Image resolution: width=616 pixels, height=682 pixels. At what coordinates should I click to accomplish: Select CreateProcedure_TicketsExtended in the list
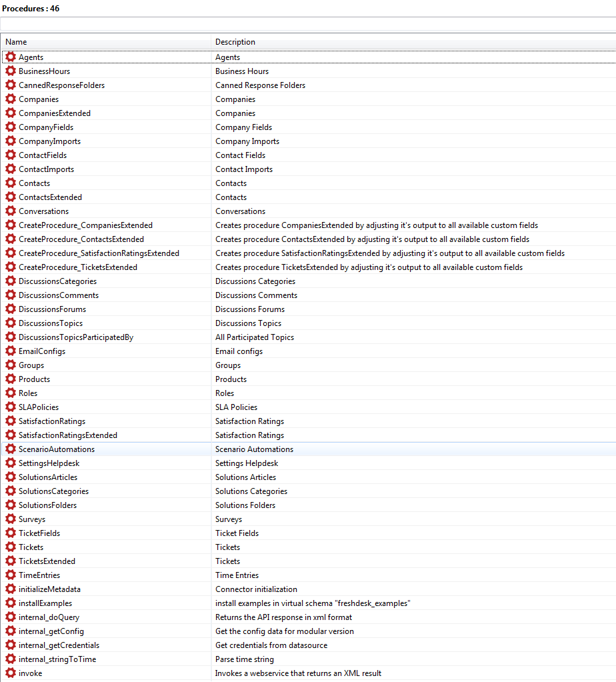coord(78,267)
